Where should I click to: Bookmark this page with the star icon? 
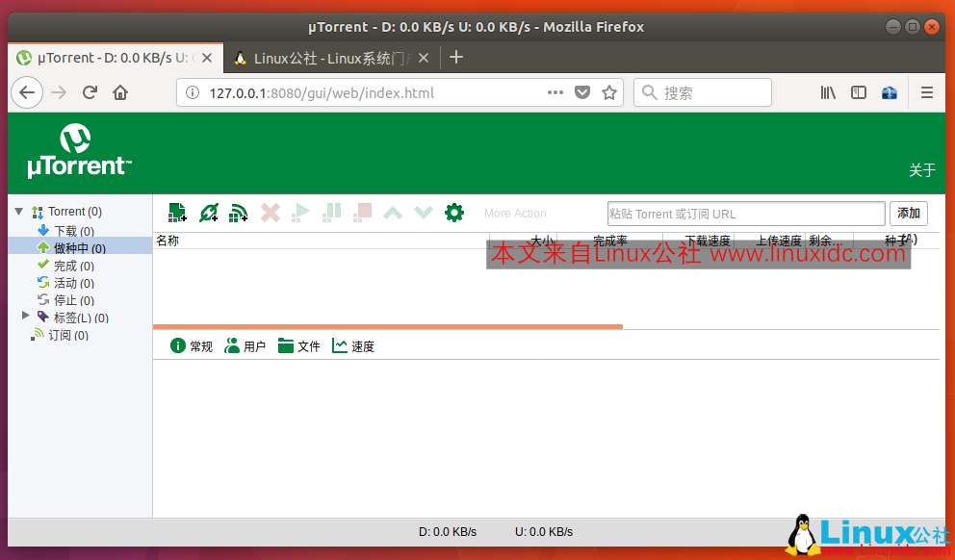click(x=609, y=92)
